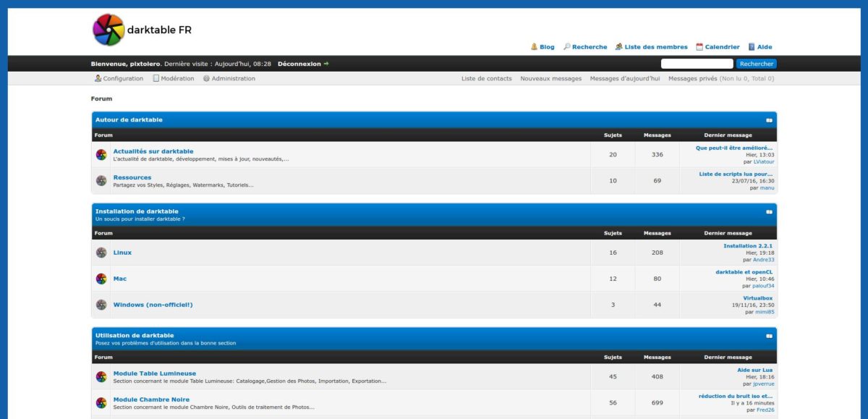Open manu's profile link
The height and width of the screenshot is (419, 868).
(x=767, y=187)
